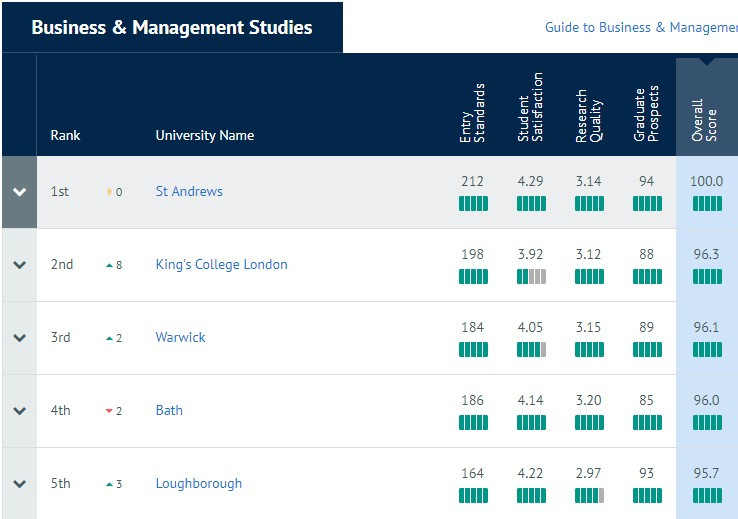The image size is (738, 519).
Task: Open the Loughborough university link
Action: (199, 484)
